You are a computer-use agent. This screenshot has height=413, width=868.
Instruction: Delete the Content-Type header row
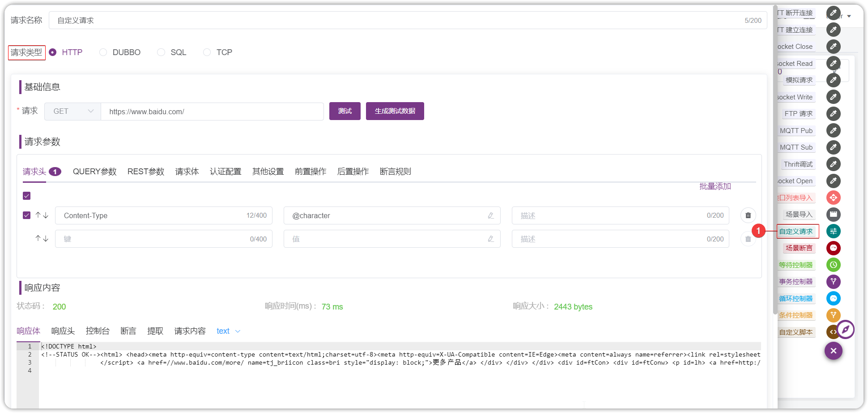pyautogui.click(x=748, y=215)
